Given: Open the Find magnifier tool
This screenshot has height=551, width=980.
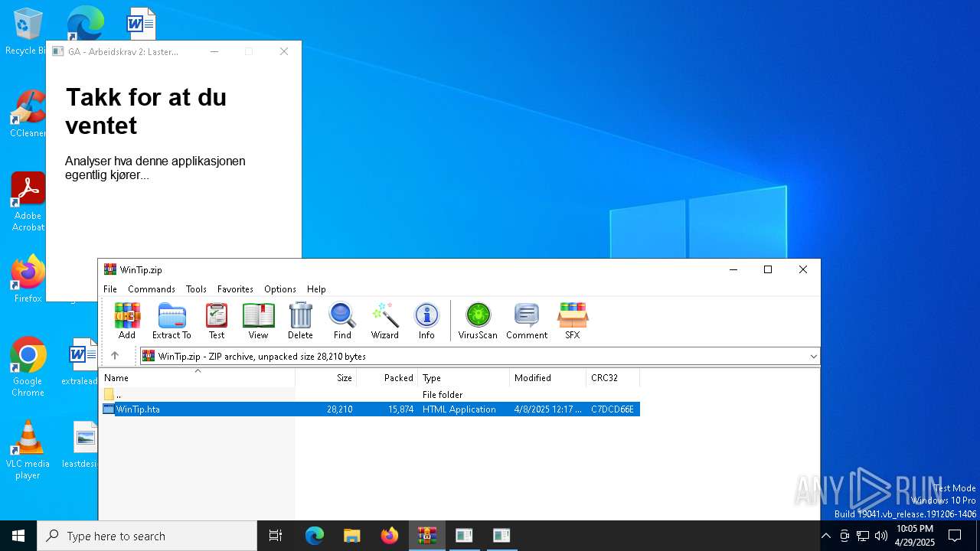Looking at the screenshot, I should pos(342,321).
